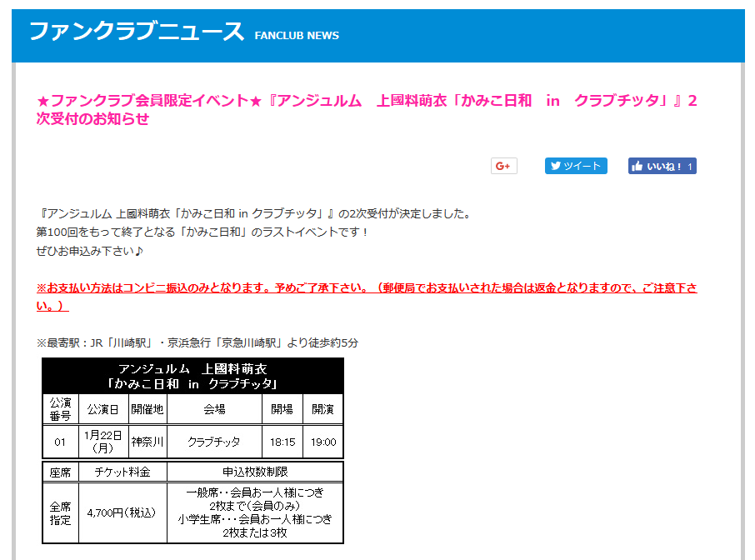Click the Google+ share button
This screenshot has width=755, height=560.
[503, 166]
